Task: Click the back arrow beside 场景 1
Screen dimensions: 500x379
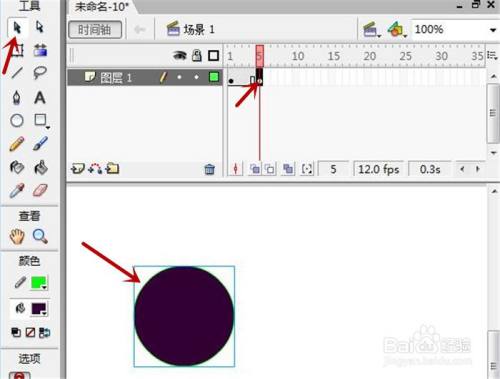Action: 140,30
